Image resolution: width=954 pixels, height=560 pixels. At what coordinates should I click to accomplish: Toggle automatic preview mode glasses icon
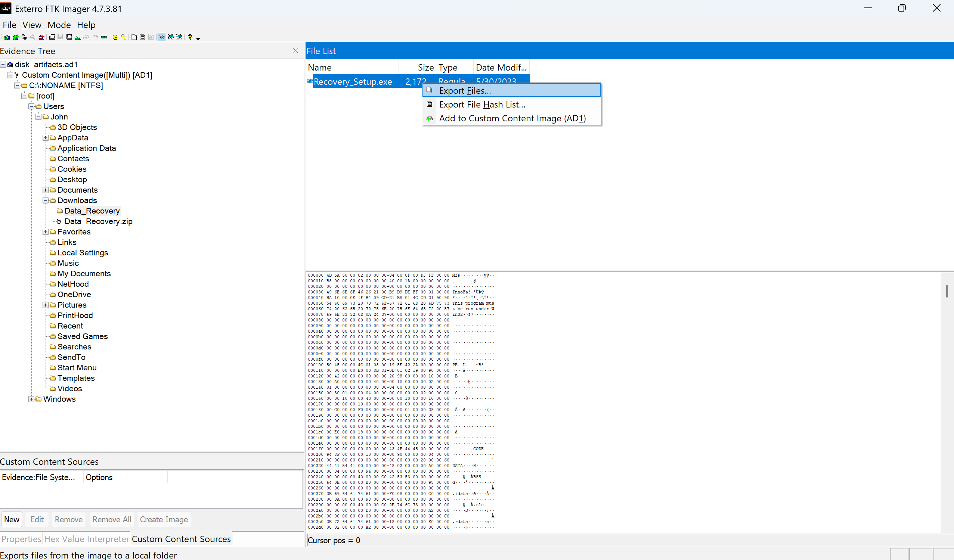pos(162,37)
